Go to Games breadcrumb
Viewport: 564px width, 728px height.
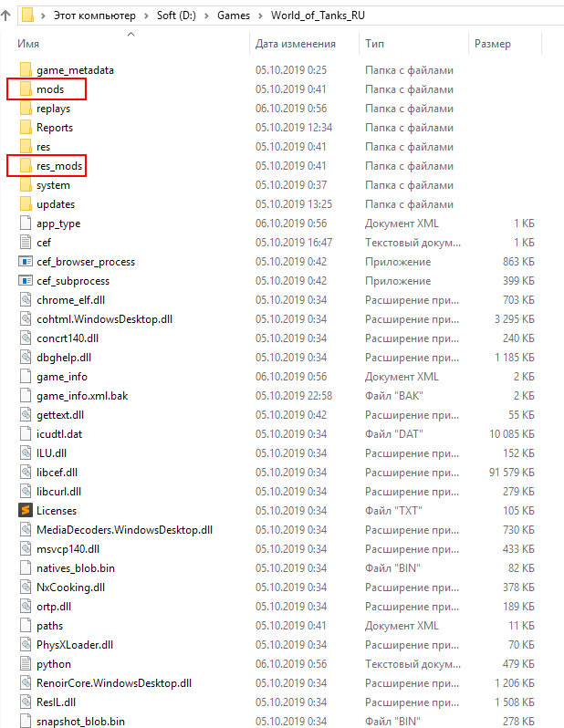tap(234, 16)
